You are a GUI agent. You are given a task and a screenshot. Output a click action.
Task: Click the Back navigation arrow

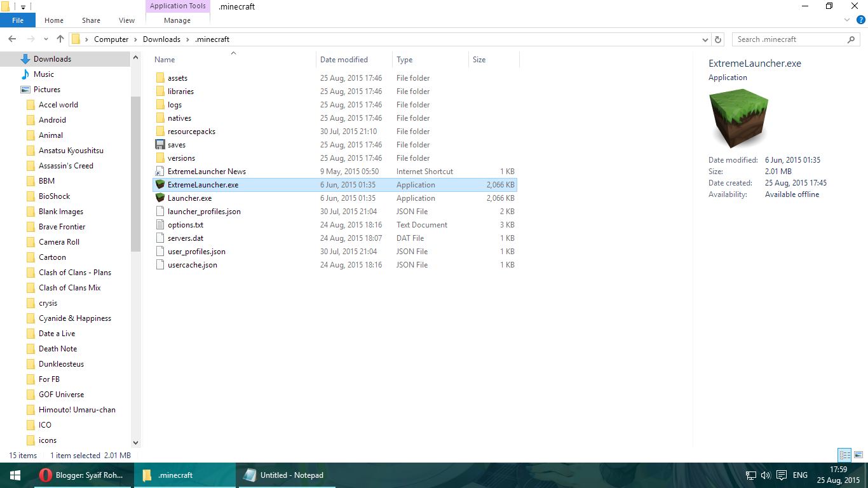12,39
